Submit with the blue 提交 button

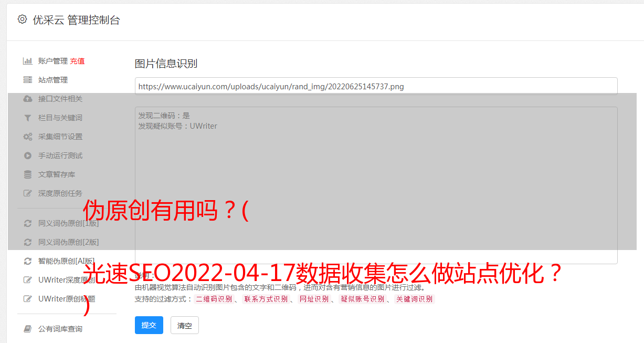(x=149, y=325)
